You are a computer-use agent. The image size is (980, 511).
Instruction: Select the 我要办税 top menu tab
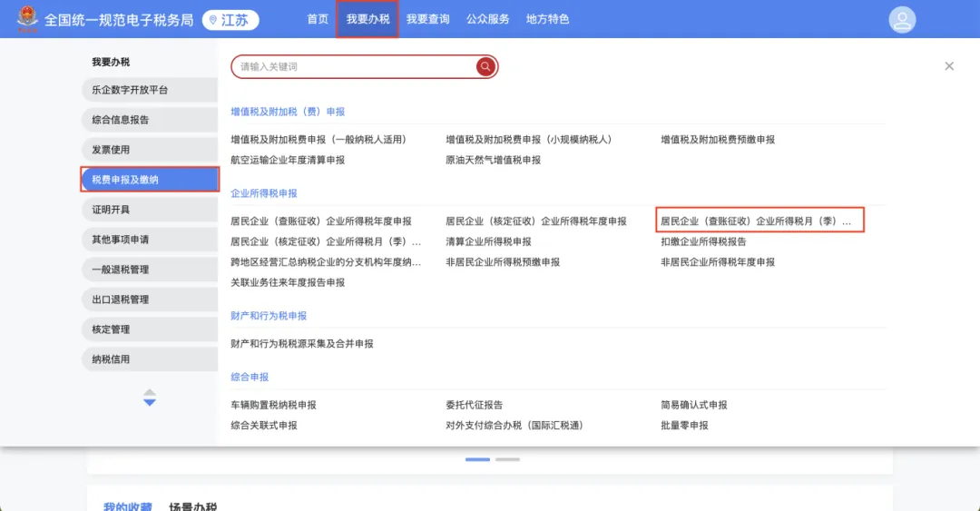tap(367, 19)
